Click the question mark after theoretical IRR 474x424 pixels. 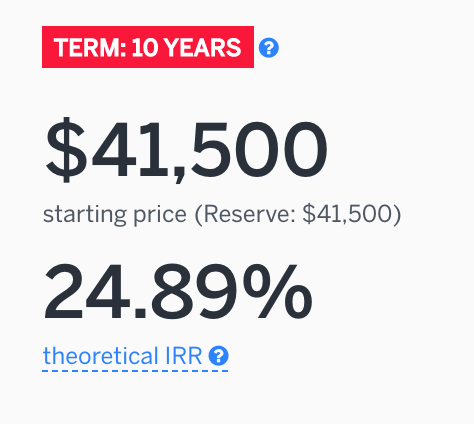tap(219, 356)
